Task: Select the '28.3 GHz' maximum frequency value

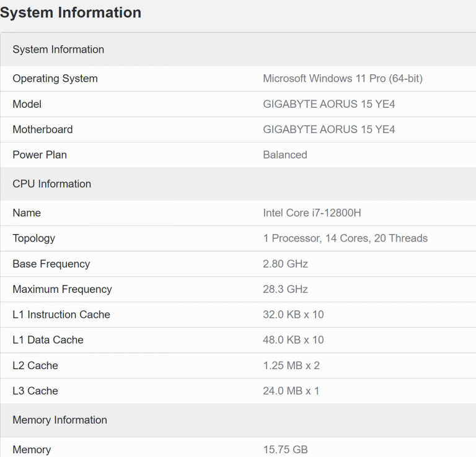Action: 285,289
